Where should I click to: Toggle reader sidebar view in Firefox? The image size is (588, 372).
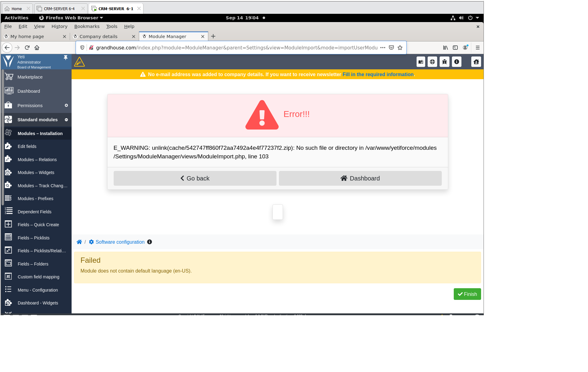click(x=455, y=48)
